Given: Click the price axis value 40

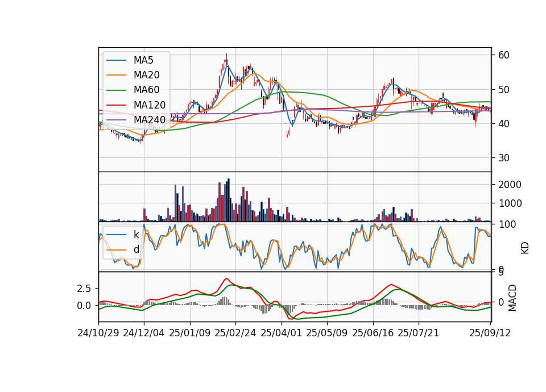Looking at the screenshot, I should pos(504,124).
